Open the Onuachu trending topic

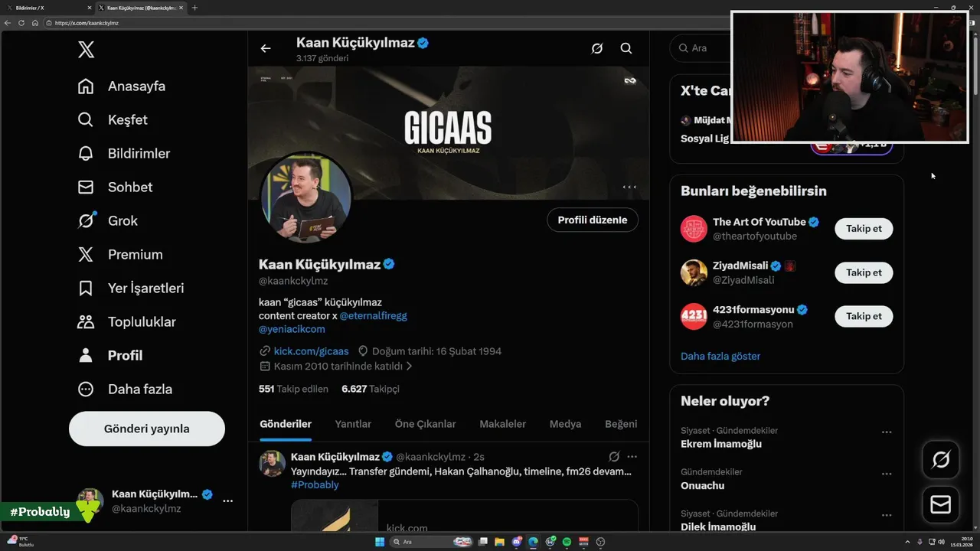click(x=702, y=485)
